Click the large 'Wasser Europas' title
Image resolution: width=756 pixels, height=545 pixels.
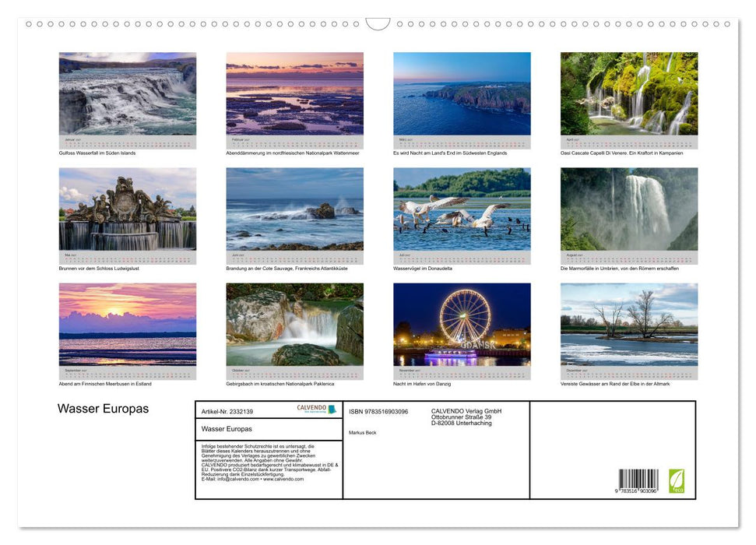[104, 409]
